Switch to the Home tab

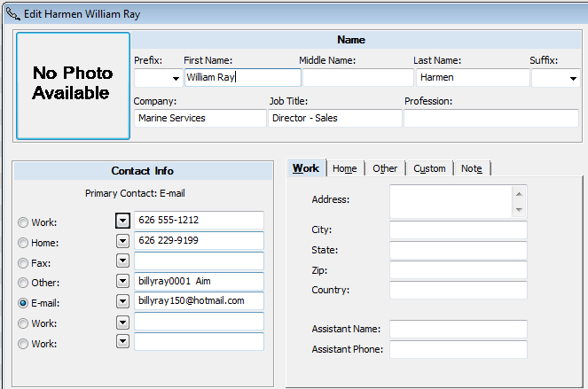click(x=345, y=168)
